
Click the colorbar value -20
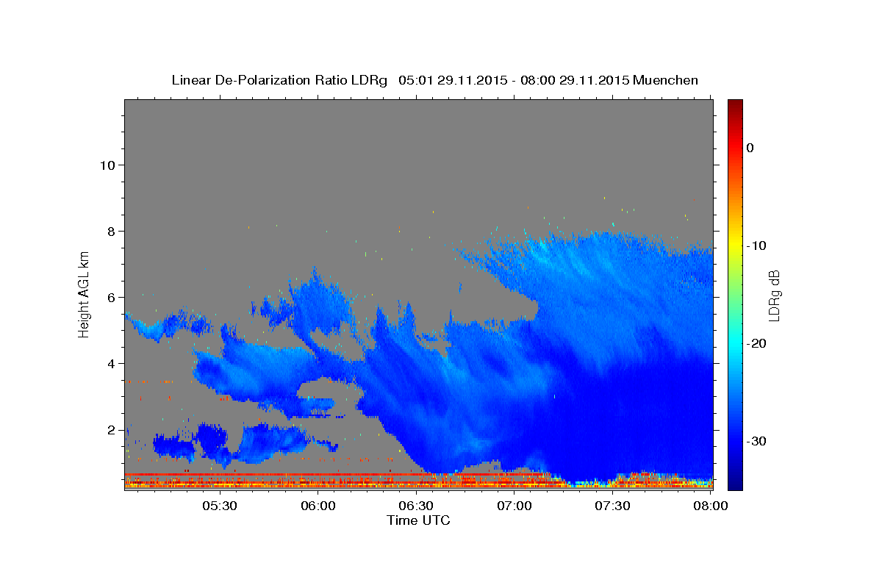tap(757, 343)
